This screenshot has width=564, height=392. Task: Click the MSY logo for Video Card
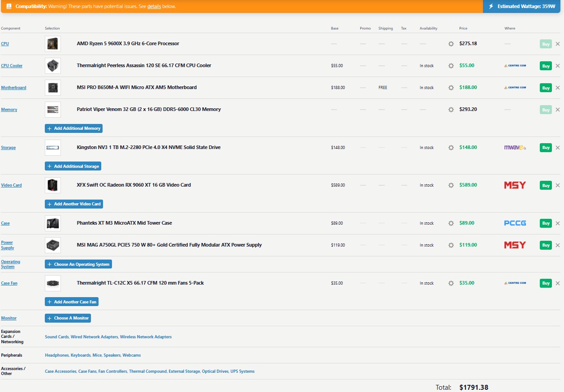point(515,185)
